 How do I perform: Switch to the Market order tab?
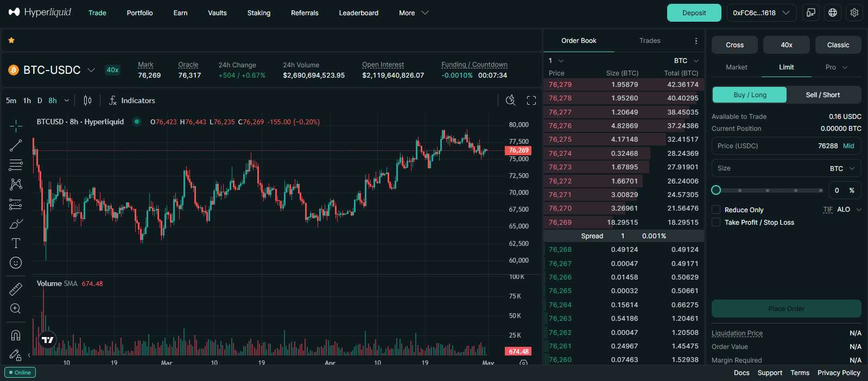coord(737,67)
